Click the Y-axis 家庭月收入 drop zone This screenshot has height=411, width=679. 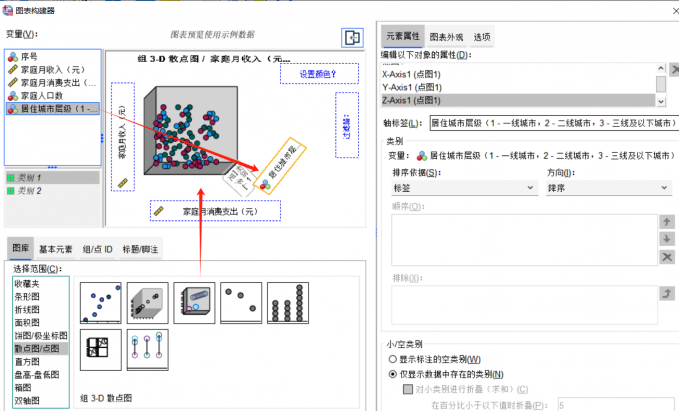(123, 137)
